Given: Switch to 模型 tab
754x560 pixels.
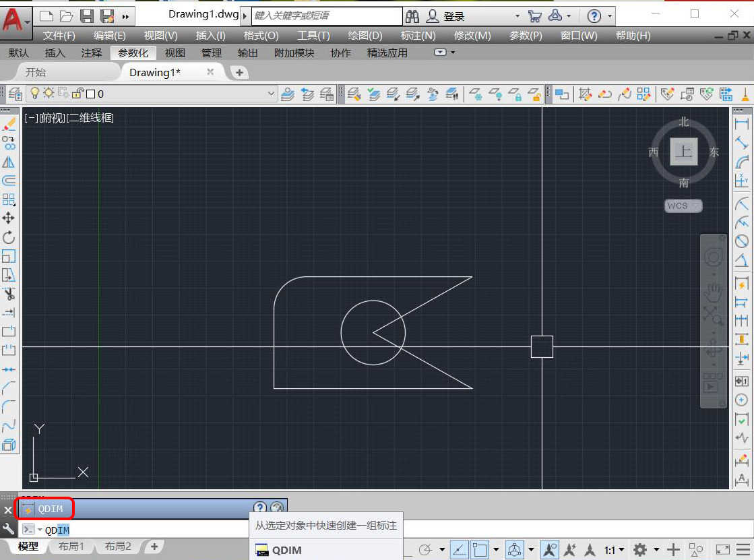Looking at the screenshot, I should [28, 547].
